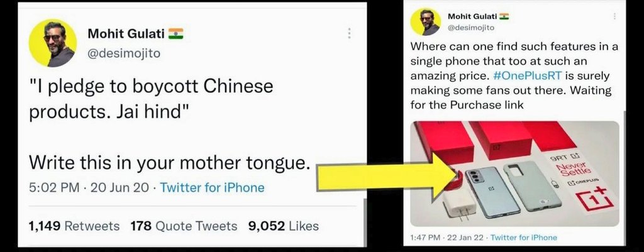Click the 1:47 PM 22 Jan 22 timestamp

pyautogui.click(x=446, y=237)
